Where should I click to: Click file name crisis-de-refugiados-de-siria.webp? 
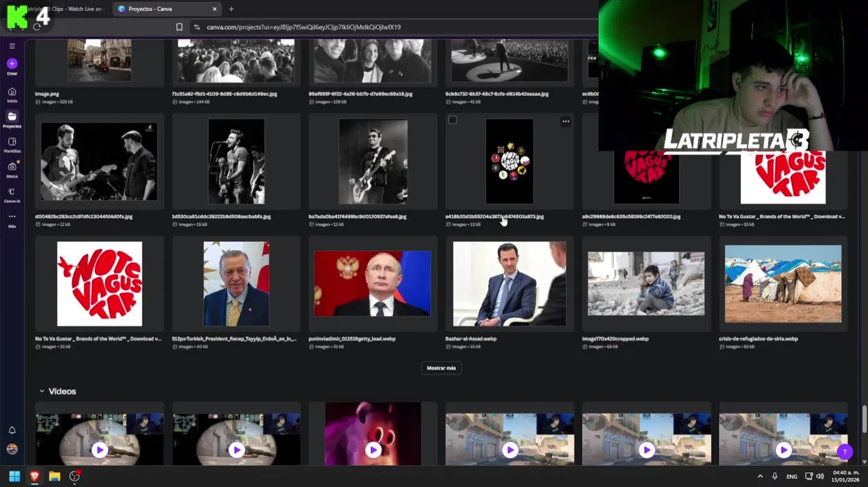click(758, 339)
